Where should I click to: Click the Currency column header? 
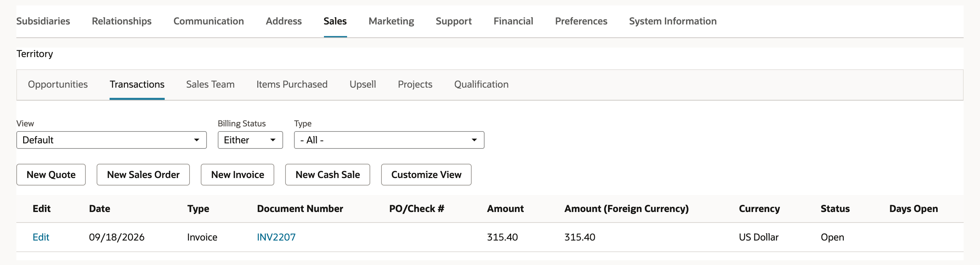[x=759, y=209]
